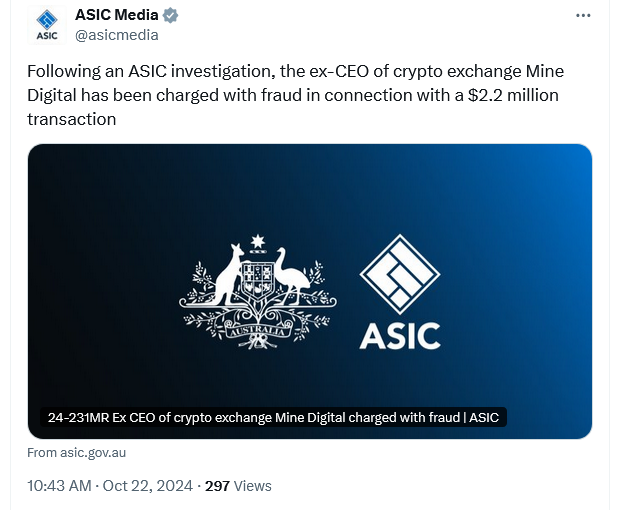Open the ASIC Media profile avatar
The width and height of the screenshot is (621, 510).
point(47,26)
